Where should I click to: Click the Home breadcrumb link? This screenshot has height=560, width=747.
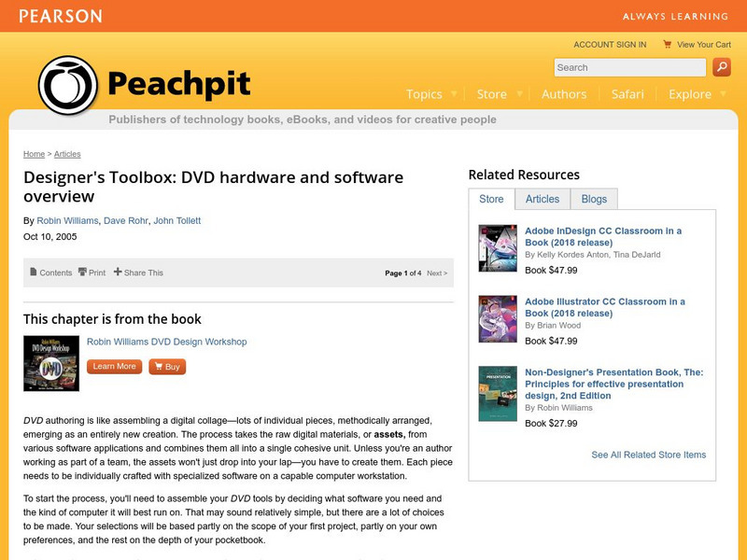(x=34, y=154)
